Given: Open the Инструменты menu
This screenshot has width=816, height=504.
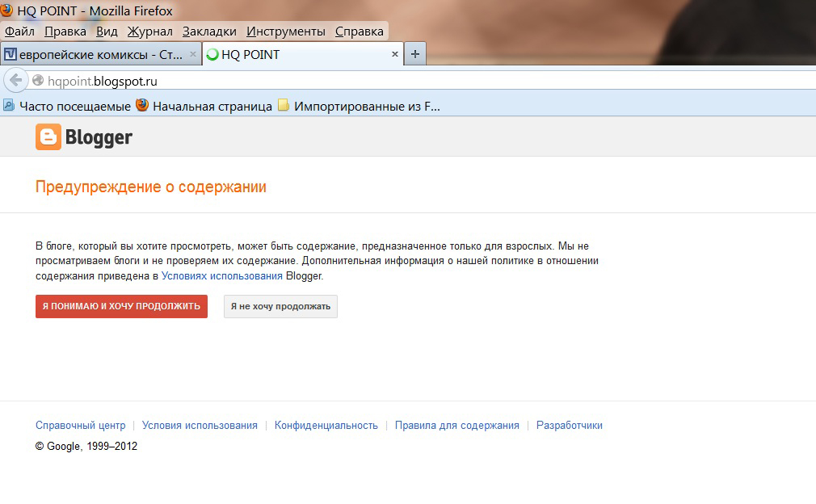Looking at the screenshot, I should (286, 31).
